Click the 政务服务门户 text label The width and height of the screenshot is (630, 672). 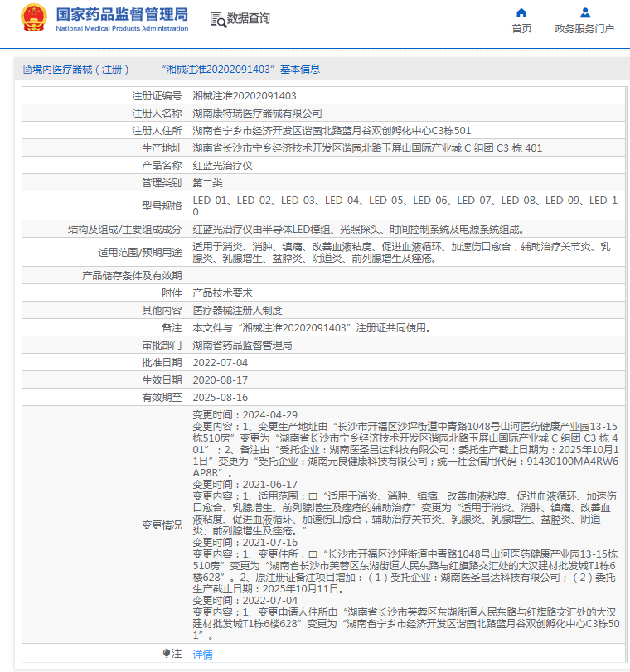point(584,29)
